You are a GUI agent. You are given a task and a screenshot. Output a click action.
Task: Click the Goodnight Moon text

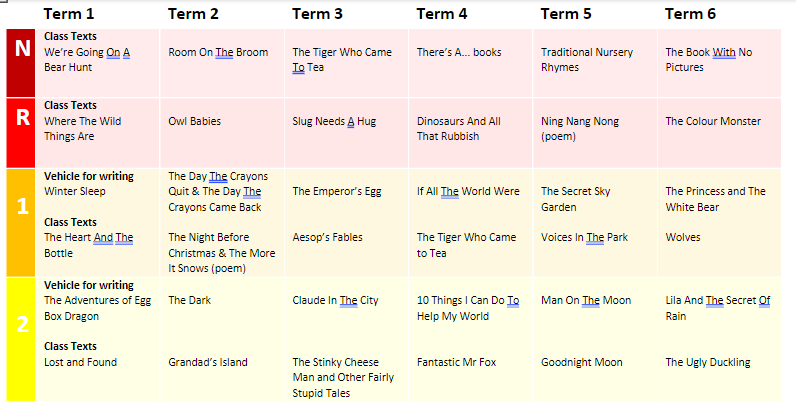(582, 362)
